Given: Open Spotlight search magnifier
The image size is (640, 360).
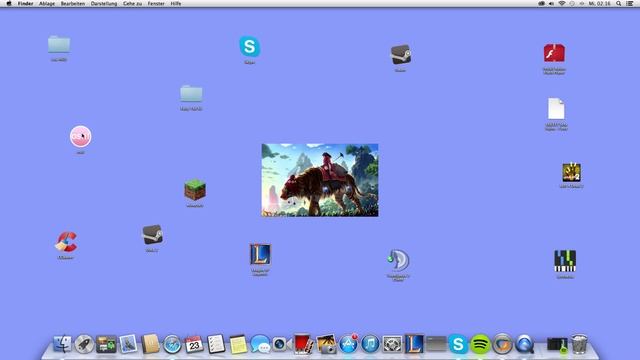Looking at the screenshot, I should pyautogui.click(x=619, y=3).
